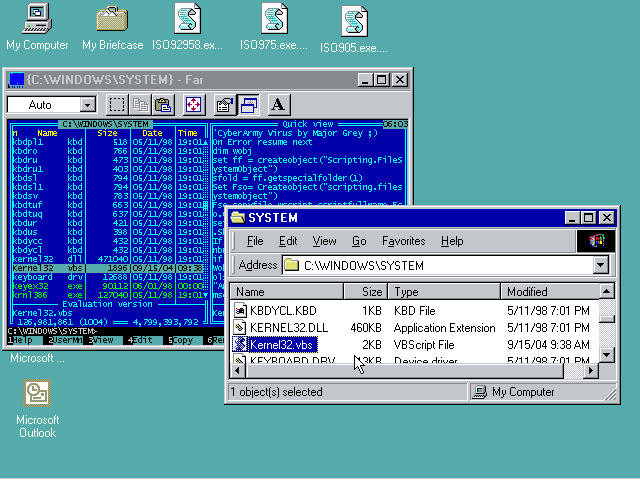Open Properties icon in Far toolbar
640x480 pixels.
coord(224,105)
